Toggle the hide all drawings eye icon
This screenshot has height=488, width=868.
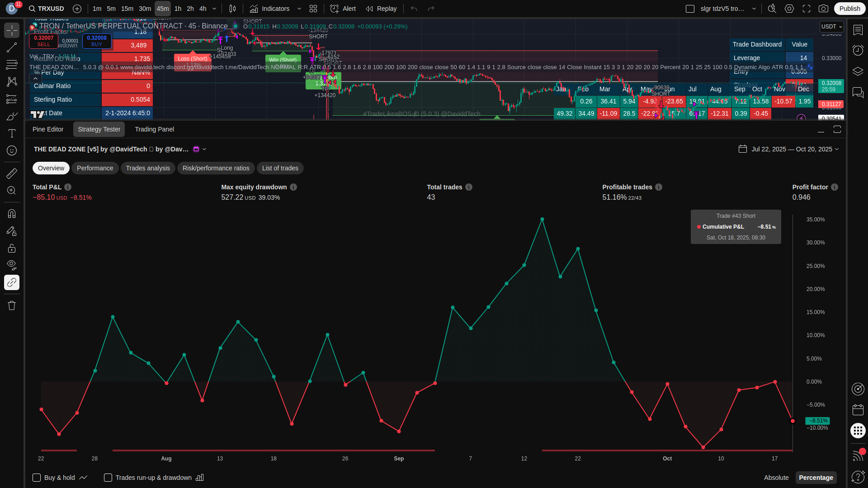pos(12,265)
